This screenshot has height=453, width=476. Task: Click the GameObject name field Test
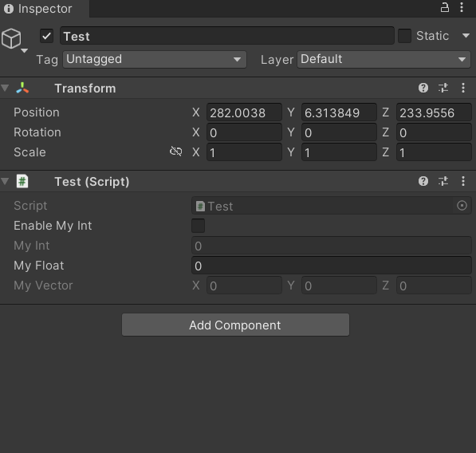(227, 36)
